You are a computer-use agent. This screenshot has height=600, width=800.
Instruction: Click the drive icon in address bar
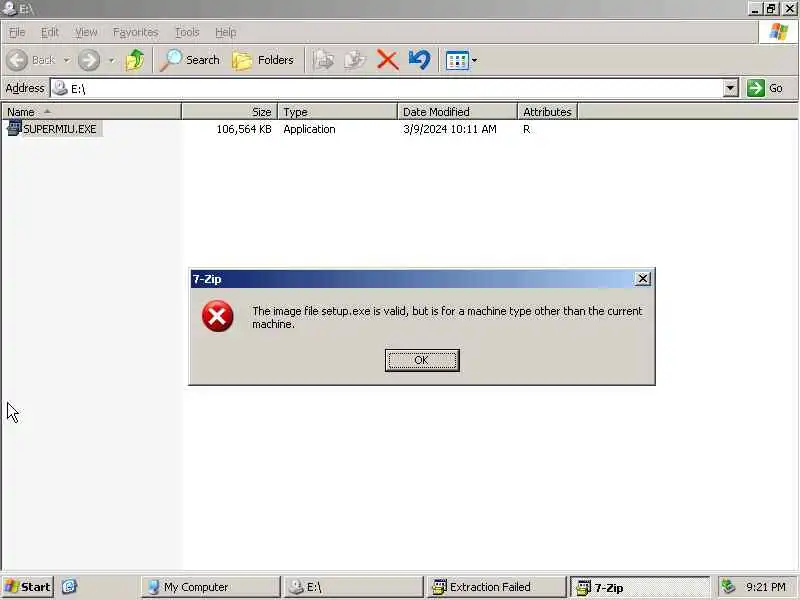(60, 88)
